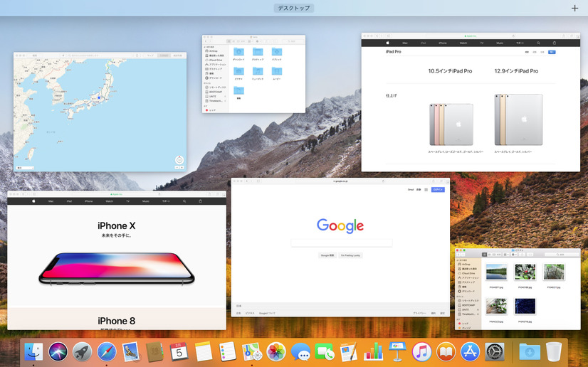Click the Safari compass icon in Dock
Image resolution: width=588 pixels, height=367 pixels.
[x=107, y=352]
